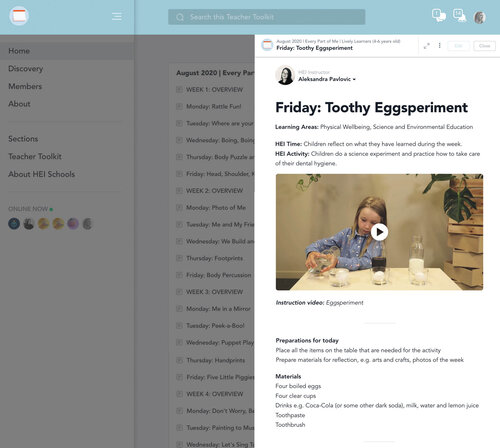Click the sixth online member avatar
This screenshot has height=448, width=500.
[87, 224]
